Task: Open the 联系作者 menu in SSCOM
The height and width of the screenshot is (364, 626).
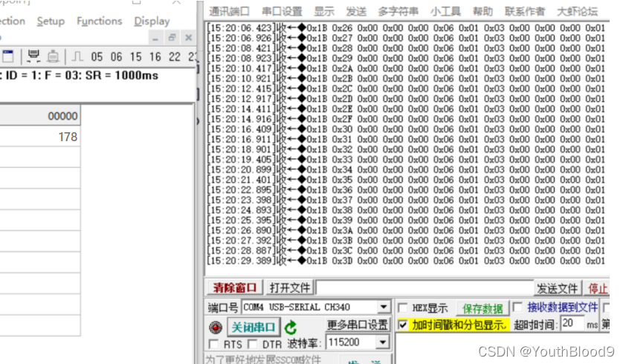Action: [x=525, y=12]
